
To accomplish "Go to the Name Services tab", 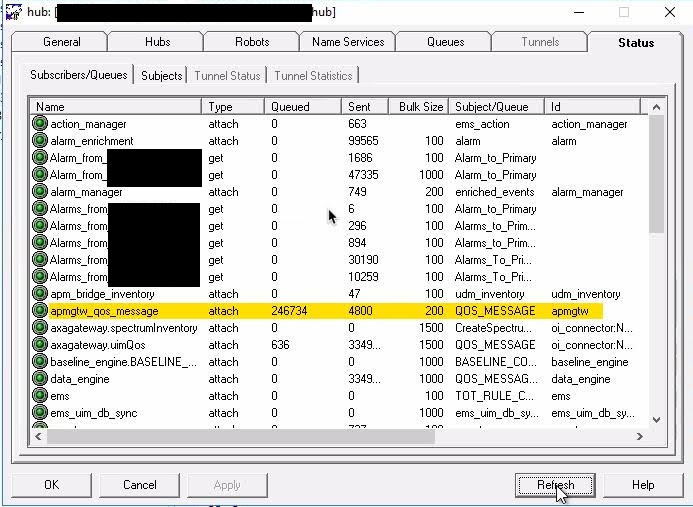I will coord(348,42).
